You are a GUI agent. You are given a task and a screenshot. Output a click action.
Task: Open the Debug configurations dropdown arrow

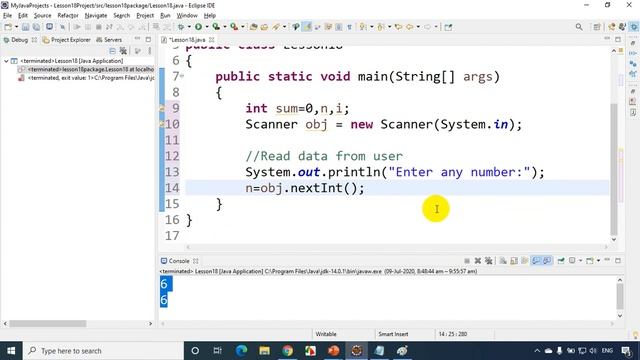(x=189, y=27)
